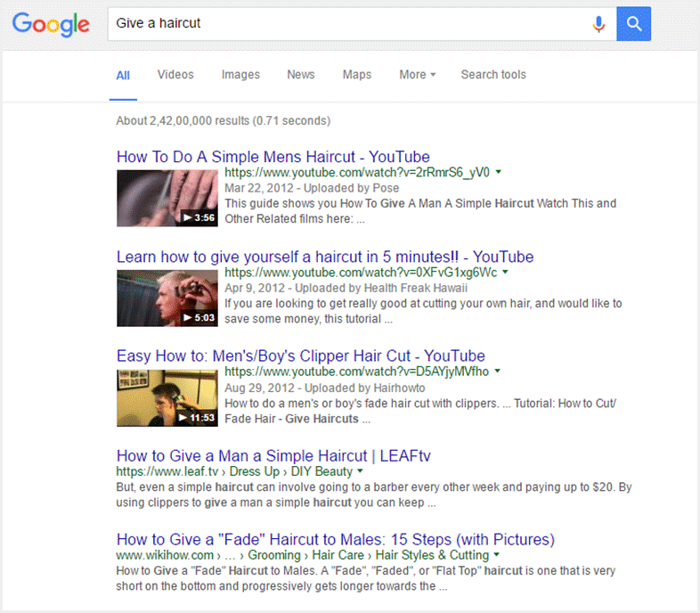Viewport: 700px width, 613px height.
Task: Open the LEAFtv simple haircut result
Action: pyautogui.click(x=273, y=456)
